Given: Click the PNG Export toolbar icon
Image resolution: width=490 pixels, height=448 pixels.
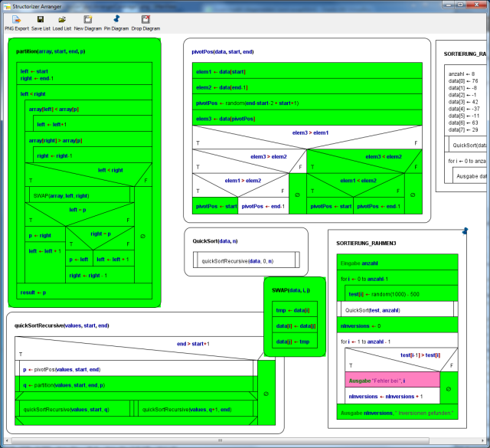Looking at the screenshot, I should coord(16,20).
